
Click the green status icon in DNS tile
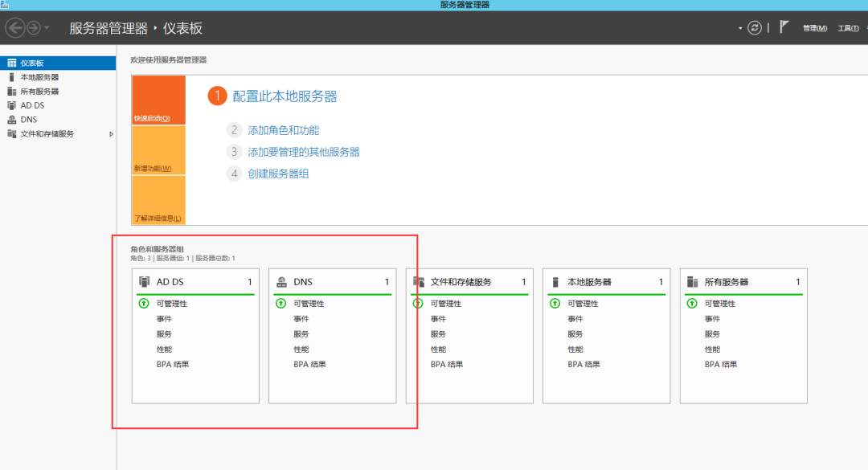coord(280,304)
